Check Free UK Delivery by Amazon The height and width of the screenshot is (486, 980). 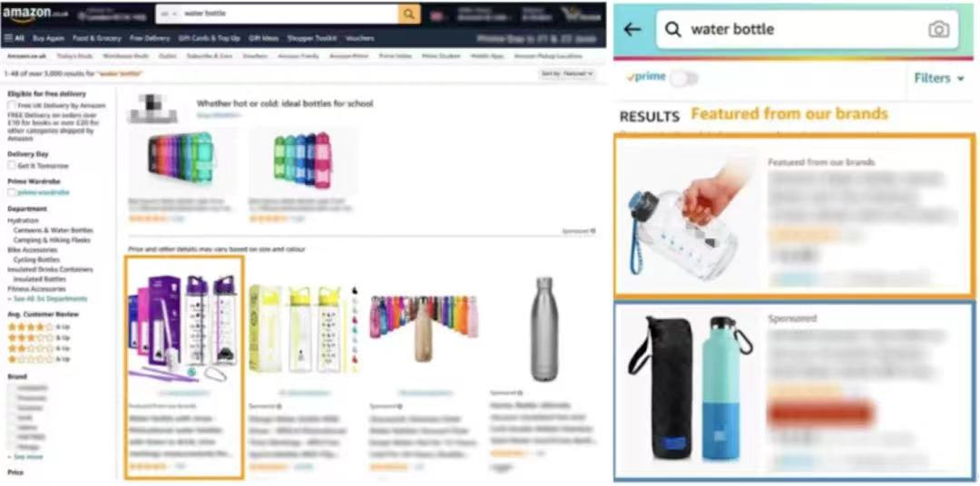coord(13,105)
